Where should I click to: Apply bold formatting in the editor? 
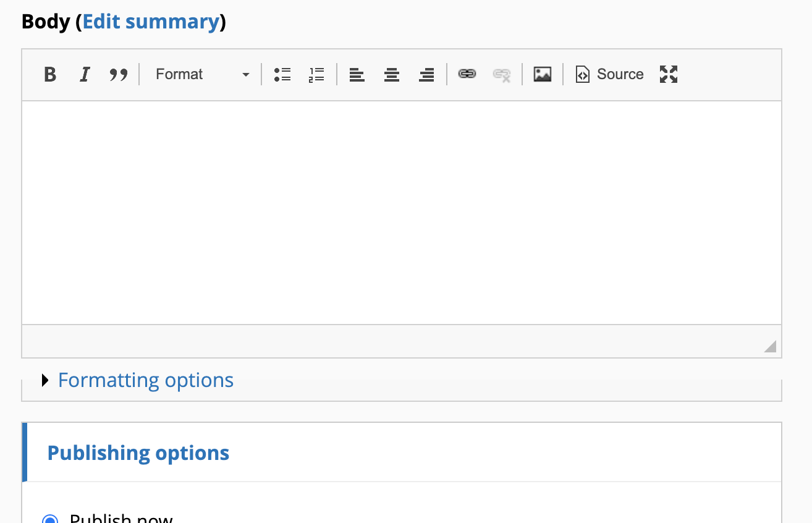[49, 74]
